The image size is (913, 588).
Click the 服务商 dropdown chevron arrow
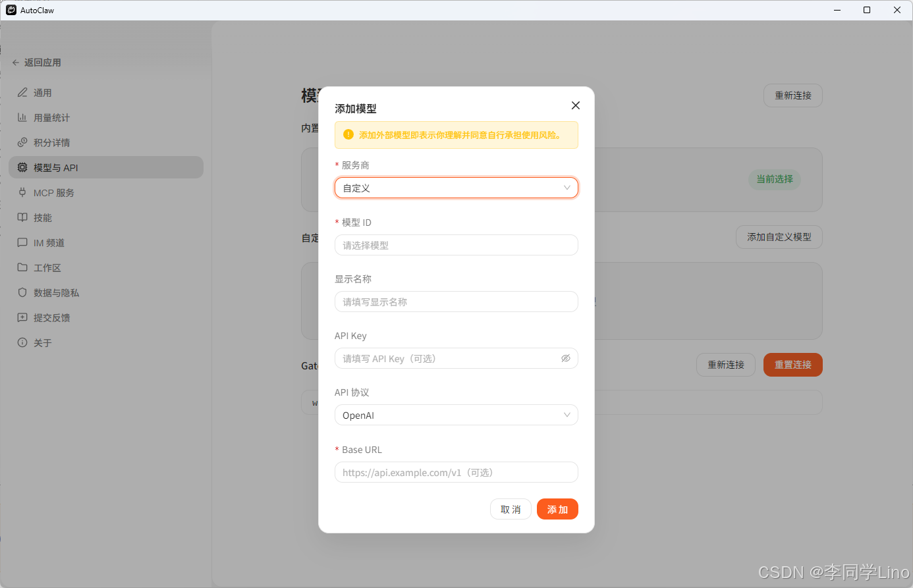pos(567,188)
